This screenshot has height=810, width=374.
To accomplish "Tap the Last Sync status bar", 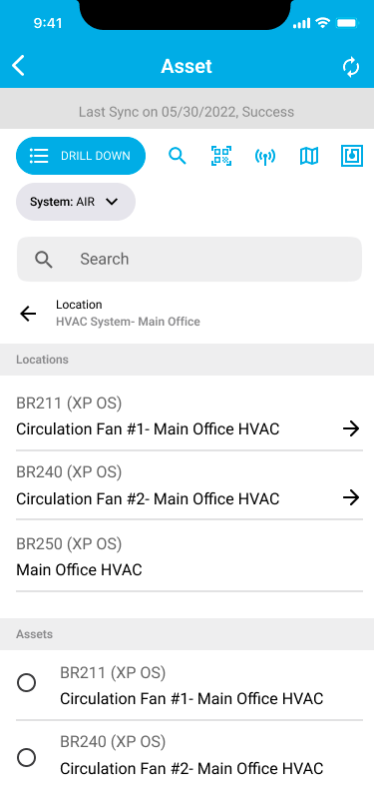I will coord(187,112).
